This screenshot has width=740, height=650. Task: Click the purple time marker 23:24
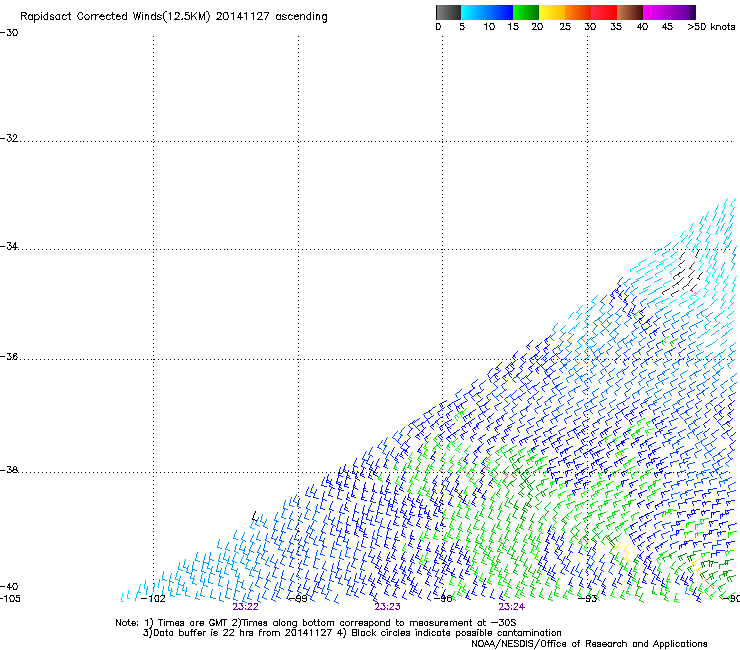[512, 607]
